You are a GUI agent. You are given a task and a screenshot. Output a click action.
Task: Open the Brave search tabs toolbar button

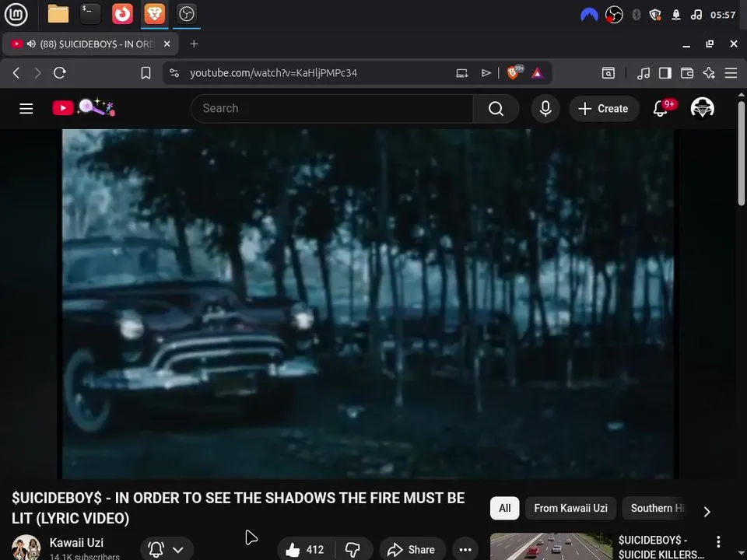point(608,73)
